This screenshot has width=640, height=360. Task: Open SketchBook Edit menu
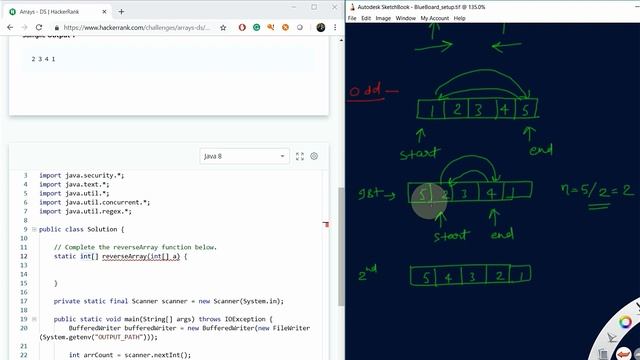pyautogui.click(x=366, y=18)
